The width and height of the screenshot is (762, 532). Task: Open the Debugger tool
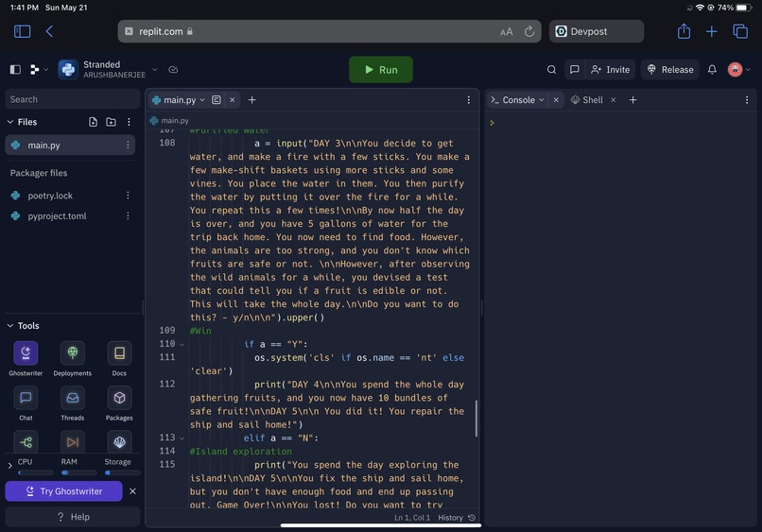tap(73, 442)
